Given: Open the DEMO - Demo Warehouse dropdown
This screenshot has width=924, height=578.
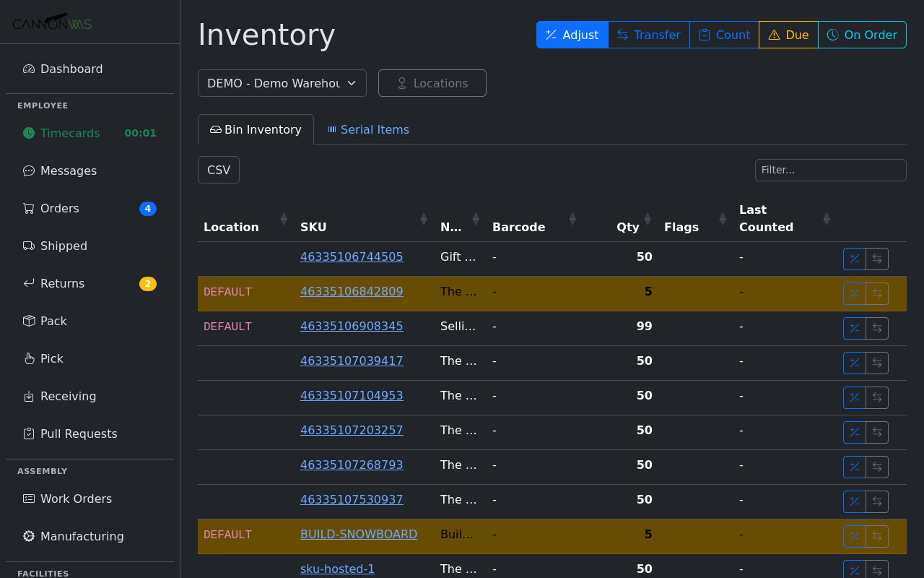Looking at the screenshot, I should pos(282,82).
